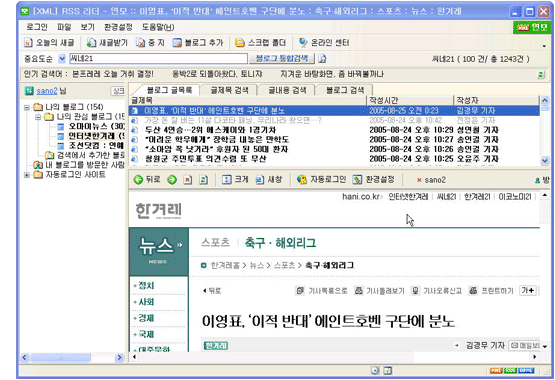Viewport: 555px width, 380px height.
Task: Select the 내 블로그를 방문한 사람 folder
Action: point(85,165)
